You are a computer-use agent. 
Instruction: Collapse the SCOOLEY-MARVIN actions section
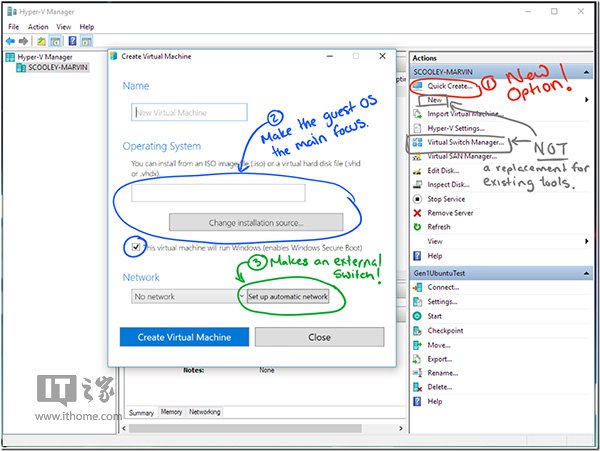tap(586, 72)
